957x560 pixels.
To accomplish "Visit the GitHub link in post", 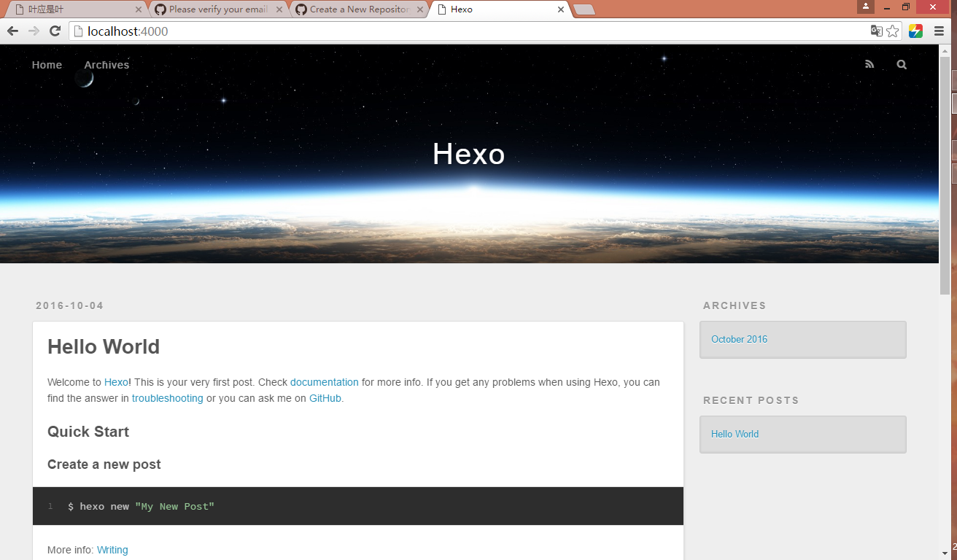I will 325,398.
